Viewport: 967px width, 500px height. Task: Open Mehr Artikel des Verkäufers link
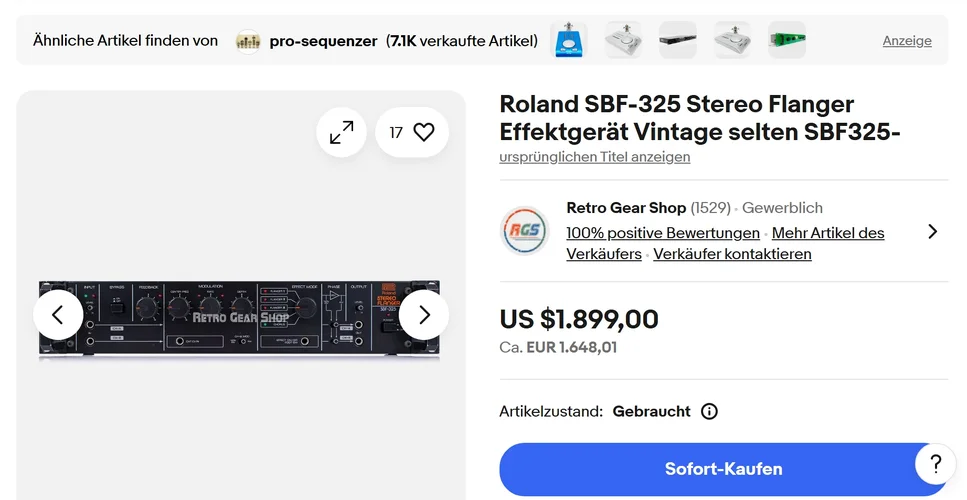click(828, 233)
